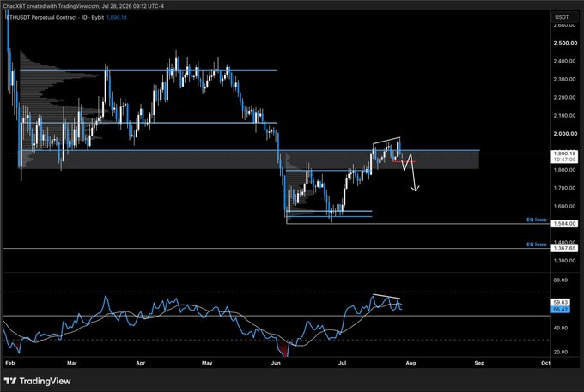
Task: Click the 2,300.00 price axis label
Action: [x=565, y=79]
